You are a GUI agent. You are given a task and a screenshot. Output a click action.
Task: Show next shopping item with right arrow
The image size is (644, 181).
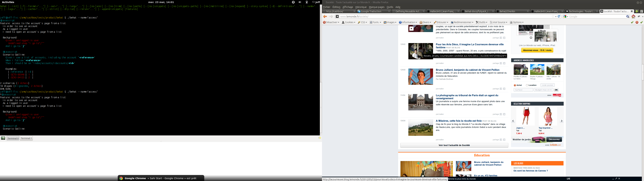(x=561, y=121)
